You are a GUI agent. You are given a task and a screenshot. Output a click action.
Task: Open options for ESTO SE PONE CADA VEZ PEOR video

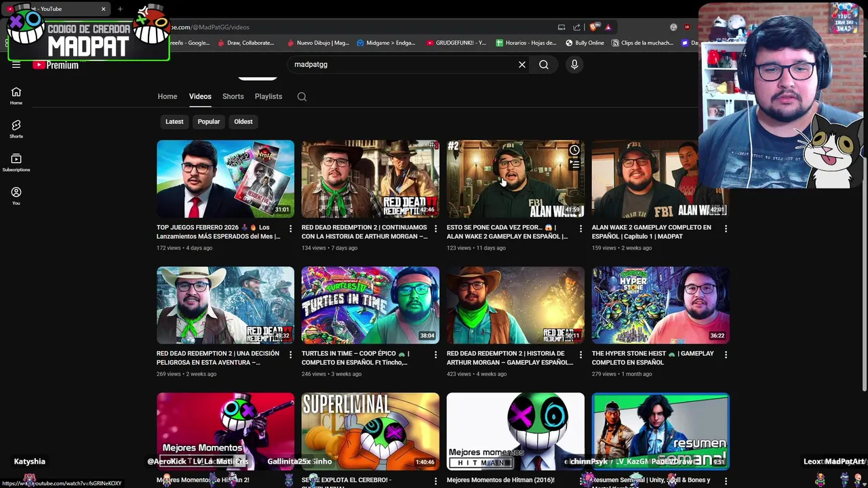[x=580, y=228]
